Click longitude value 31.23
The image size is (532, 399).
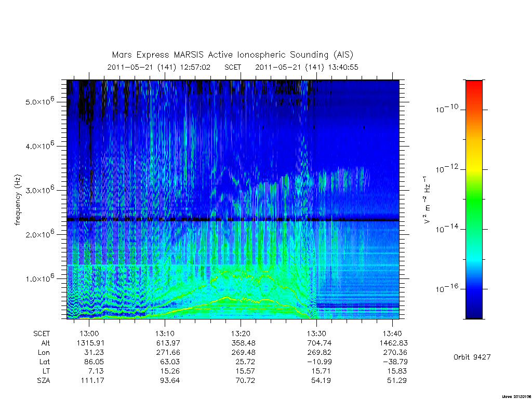coord(94,353)
